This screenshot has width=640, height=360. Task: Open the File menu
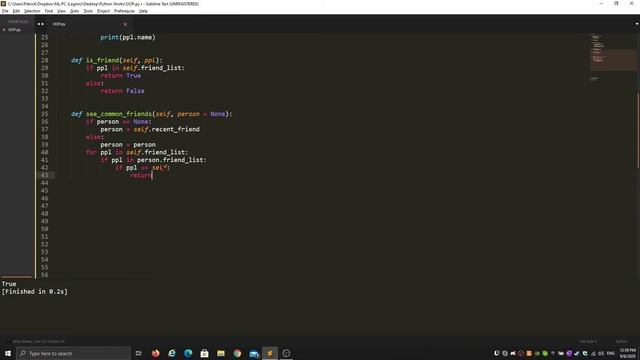[5, 11]
